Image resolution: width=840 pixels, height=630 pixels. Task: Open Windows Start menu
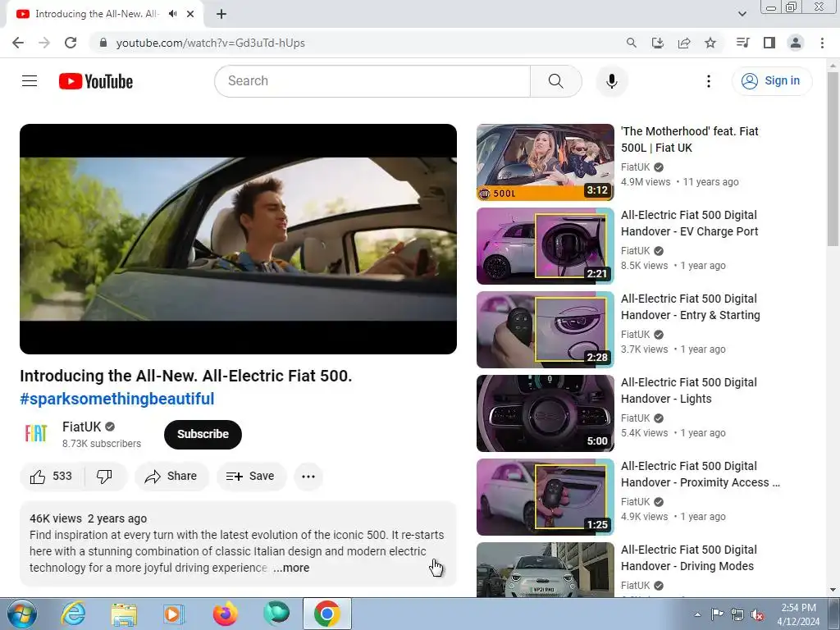click(21, 614)
